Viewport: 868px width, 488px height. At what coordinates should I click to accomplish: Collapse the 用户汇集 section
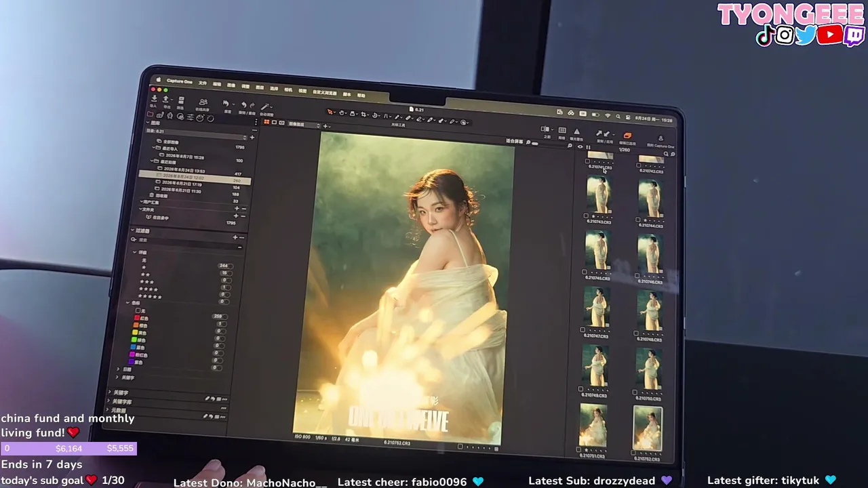[141, 202]
